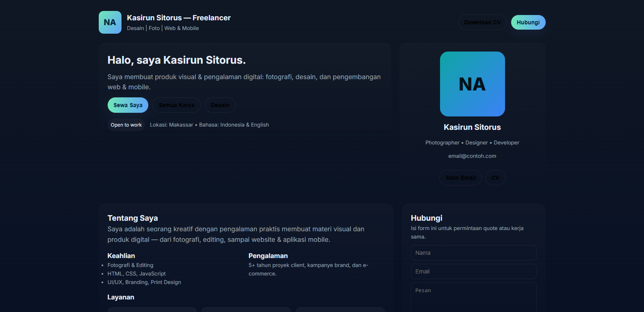Image resolution: width=644 pixels, height=312 pixels.
Task: Select the Semua Karya filter
Action: click(176, 105)
